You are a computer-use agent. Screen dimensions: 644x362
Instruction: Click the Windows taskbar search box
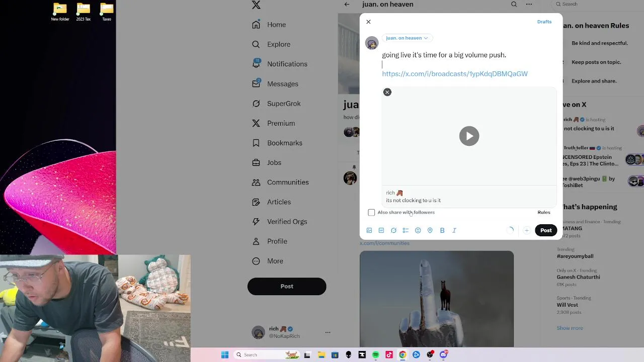[x=267, y=355]
